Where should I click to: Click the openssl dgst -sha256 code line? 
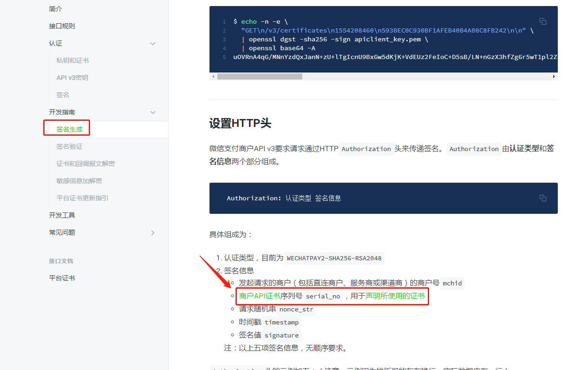click(x=335, y=39)
